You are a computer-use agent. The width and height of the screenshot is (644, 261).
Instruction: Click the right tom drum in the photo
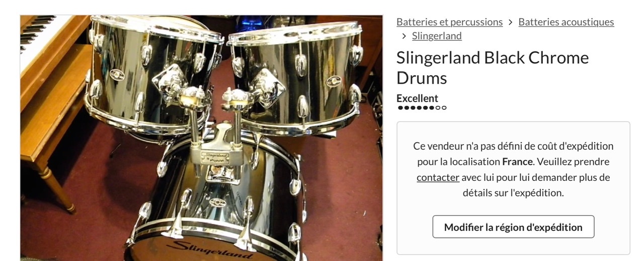296,76
